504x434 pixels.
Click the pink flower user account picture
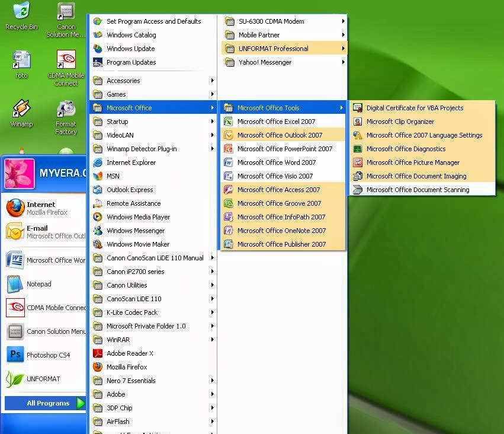pos(20,173)
